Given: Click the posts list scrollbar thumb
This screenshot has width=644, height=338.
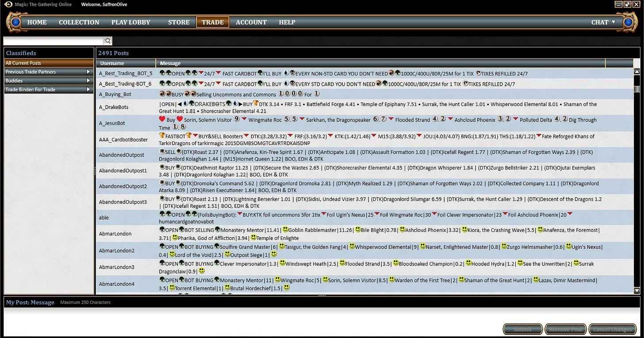Looking at the screenshot, I should click(637, 89).
